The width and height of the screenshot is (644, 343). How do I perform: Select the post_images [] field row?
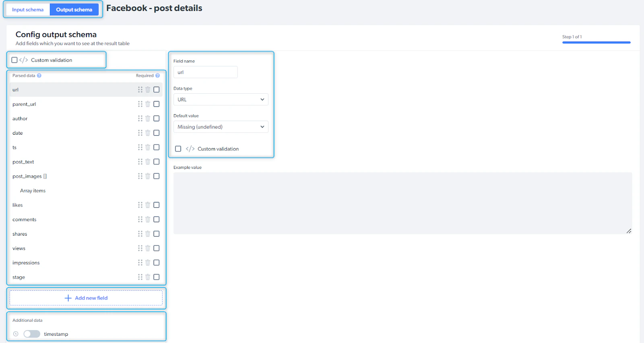[x=86, y=176]
